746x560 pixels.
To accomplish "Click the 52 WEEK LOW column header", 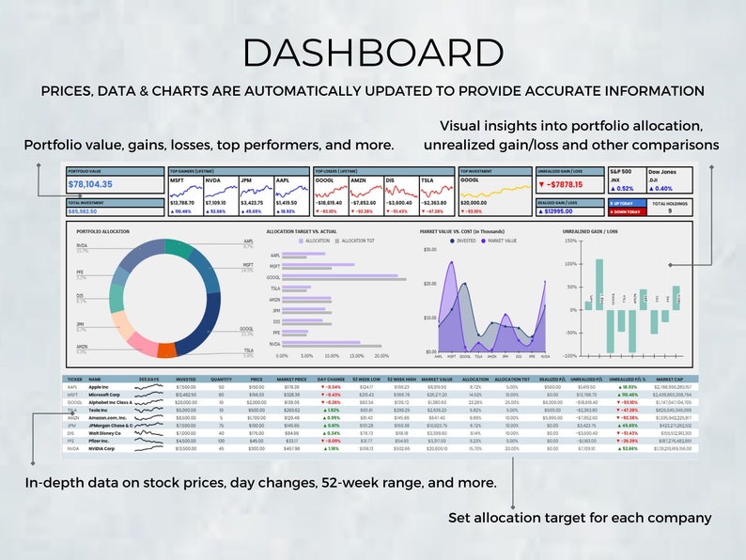I will tap(366, 380).
